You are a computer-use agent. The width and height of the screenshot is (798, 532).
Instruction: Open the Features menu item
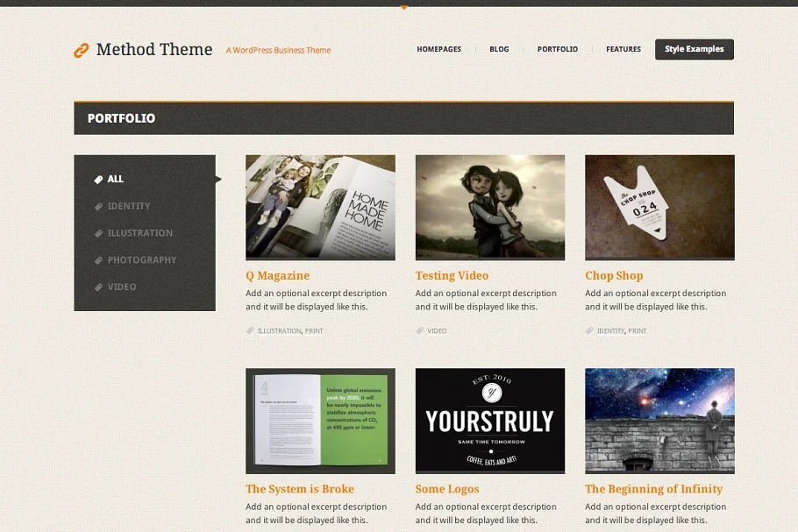pos(623,49)
